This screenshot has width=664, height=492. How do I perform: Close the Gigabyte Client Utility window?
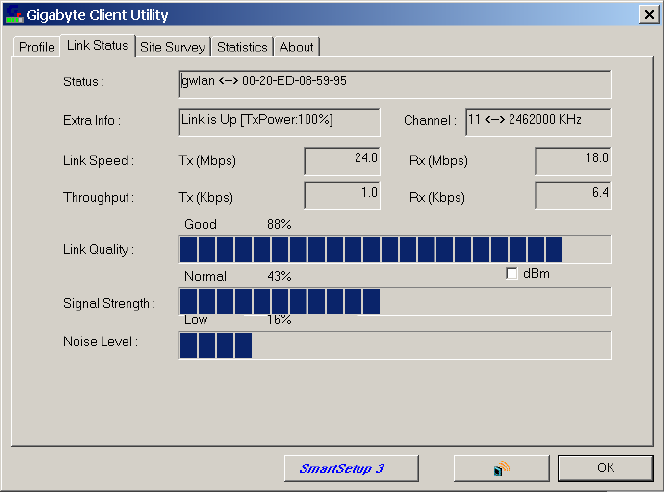click(x=649, y=15)
